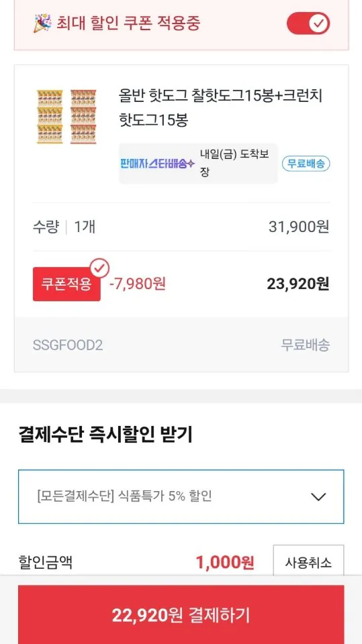
Task: Click the party popper icon beside 최대 할인 쿠폰
Action: pos(42,23)
